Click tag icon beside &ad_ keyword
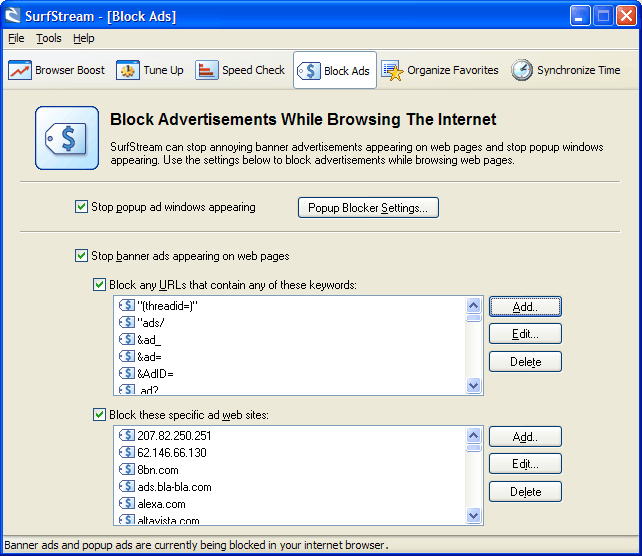Screen dimensions: 642x556 coord(127,339)
